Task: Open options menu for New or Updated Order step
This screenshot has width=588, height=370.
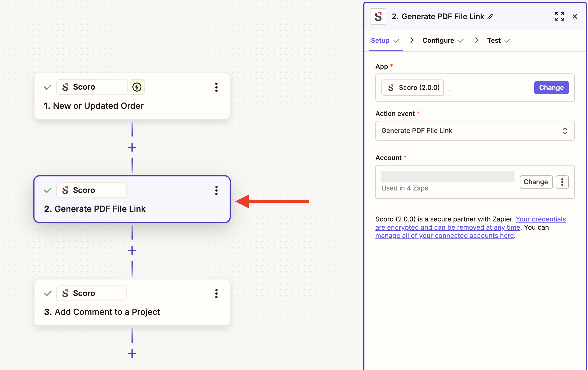Action: [216, 87]
